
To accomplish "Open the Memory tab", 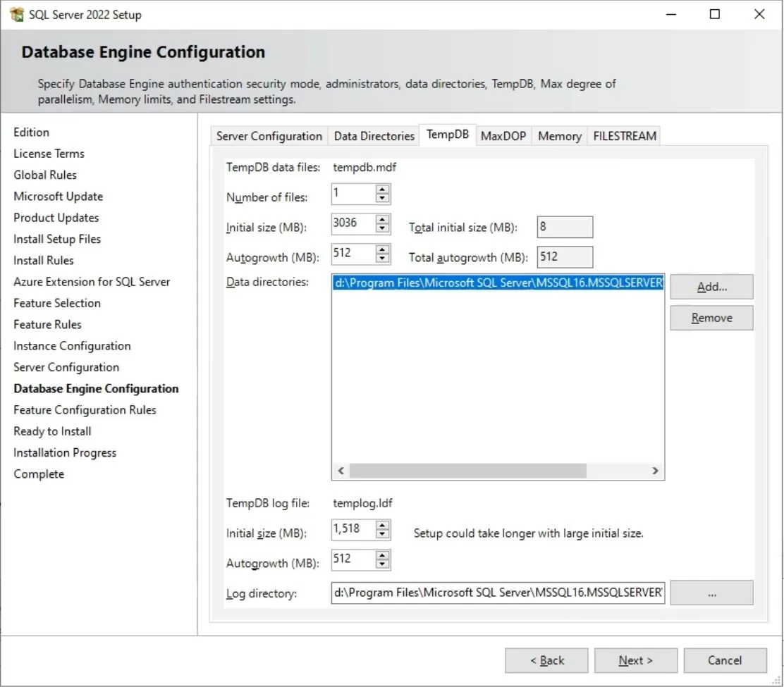I will (x=560, y=136).
